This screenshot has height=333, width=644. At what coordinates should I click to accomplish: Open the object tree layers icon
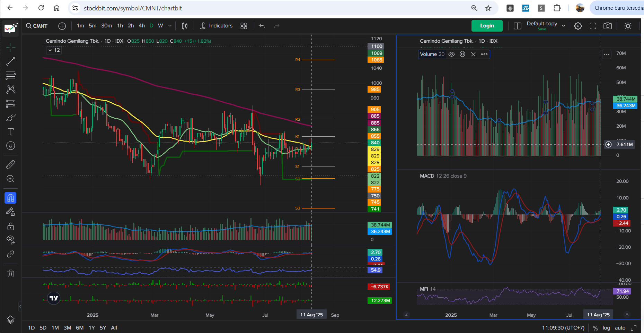coord(11,319)
